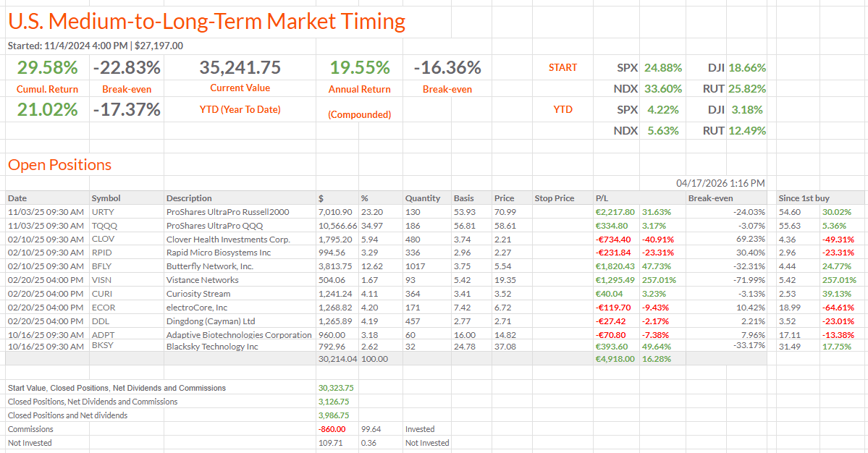Select the P/L column header
This screenshot has width=868, height=453.
click(x=602, y=198)
